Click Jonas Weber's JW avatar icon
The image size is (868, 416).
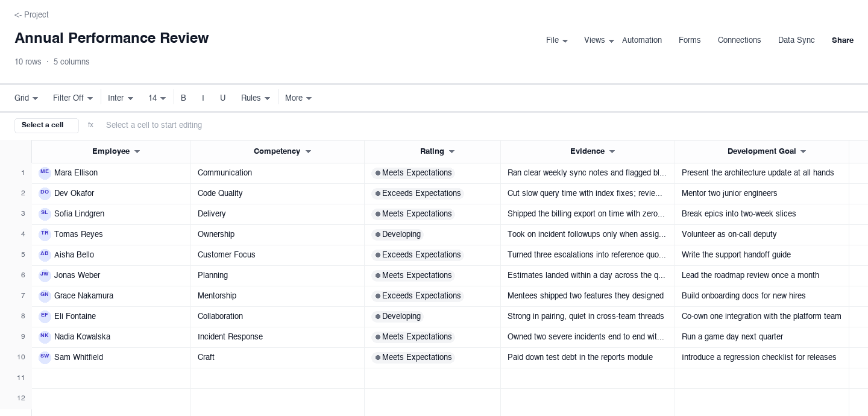[45, 276]
